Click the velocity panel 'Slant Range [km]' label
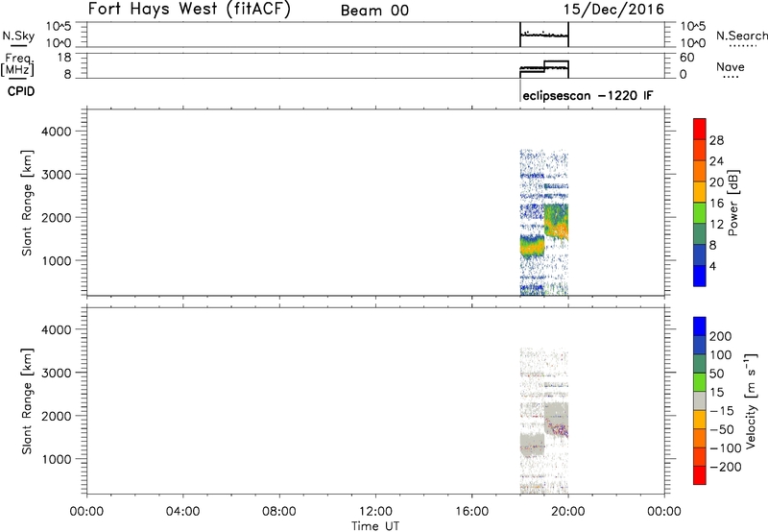 coord(27,401)
